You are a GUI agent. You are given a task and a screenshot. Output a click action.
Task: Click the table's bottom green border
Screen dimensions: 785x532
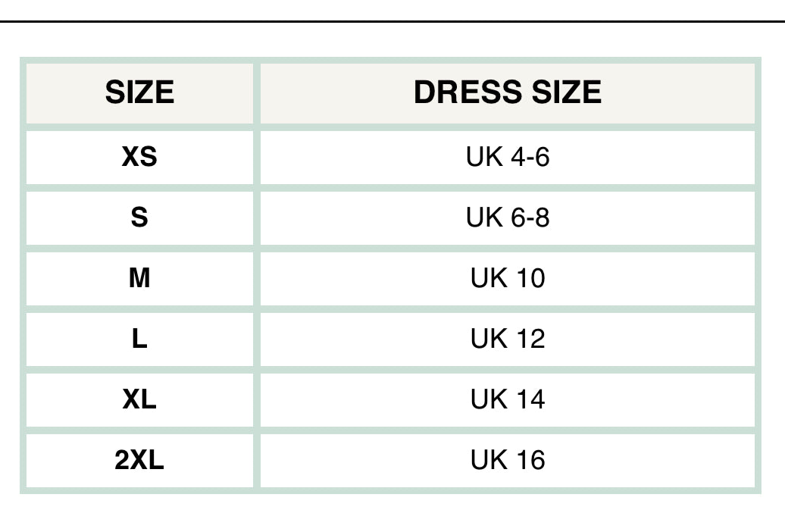point(392,491)
